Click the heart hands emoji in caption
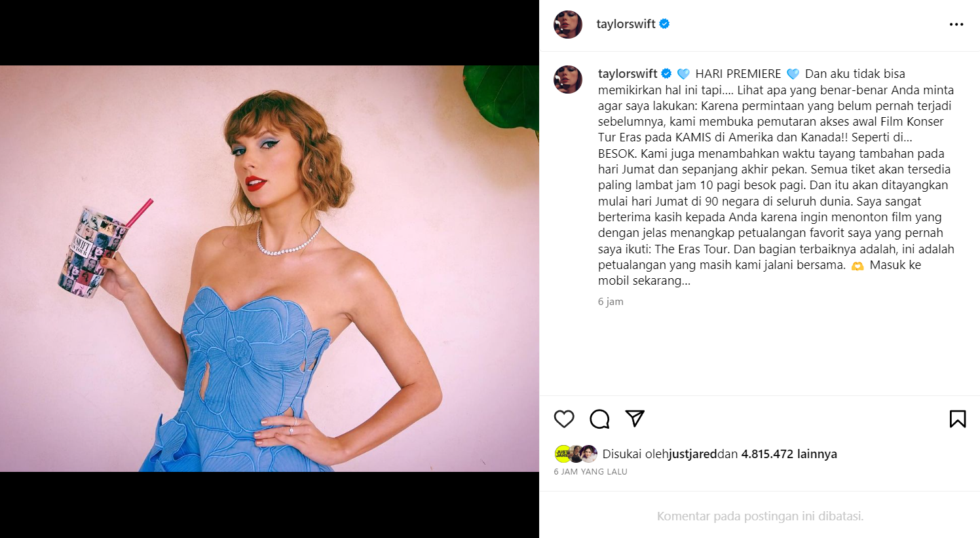This screenshot has width=980, height=538. click(x=857, y=266)
